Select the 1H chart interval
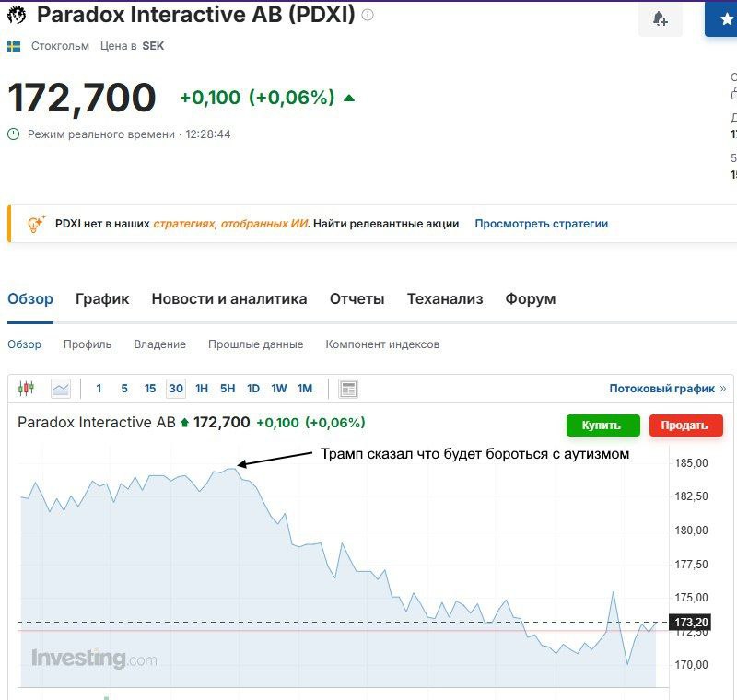 point(202,389)
